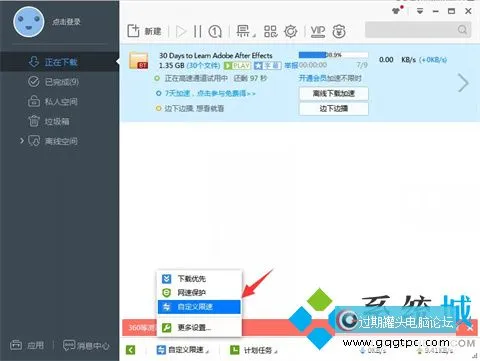
Task: Click the piggy bank toolbar icon
Action: (x=339, y=32)
